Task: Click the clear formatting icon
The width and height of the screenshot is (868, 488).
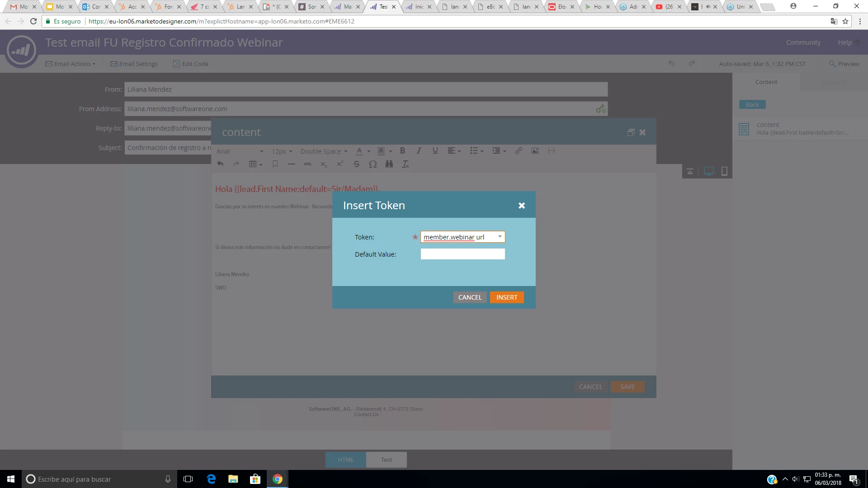Action: click(x=405, y=164)
